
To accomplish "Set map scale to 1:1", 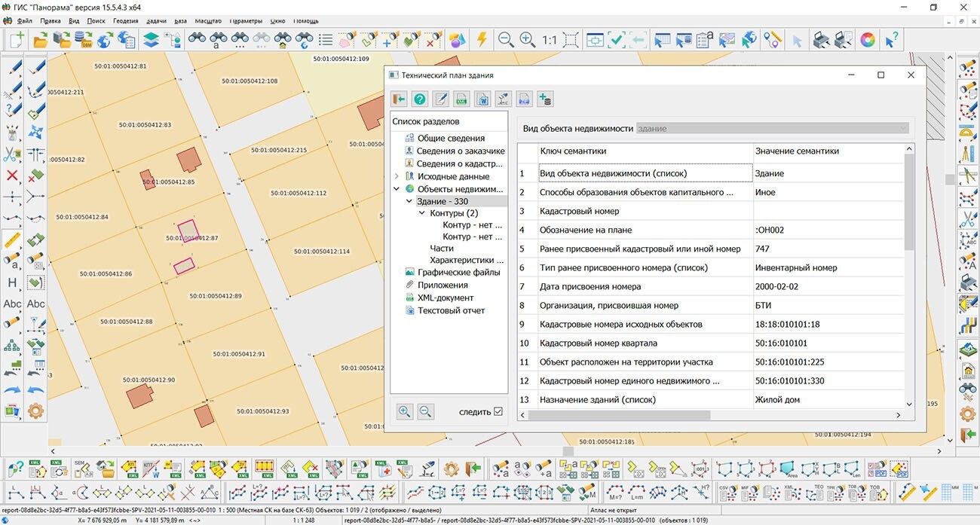I will [x=550, y=40].
